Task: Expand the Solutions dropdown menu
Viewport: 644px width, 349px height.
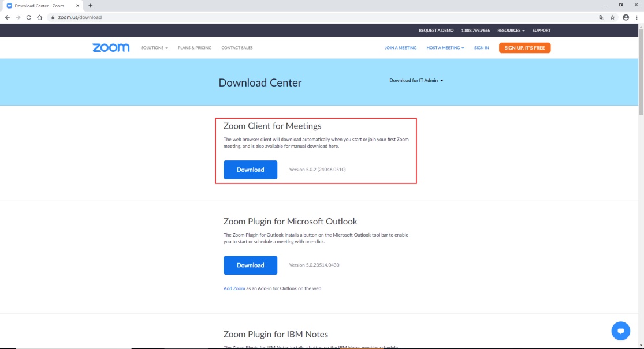Action: 154,48
